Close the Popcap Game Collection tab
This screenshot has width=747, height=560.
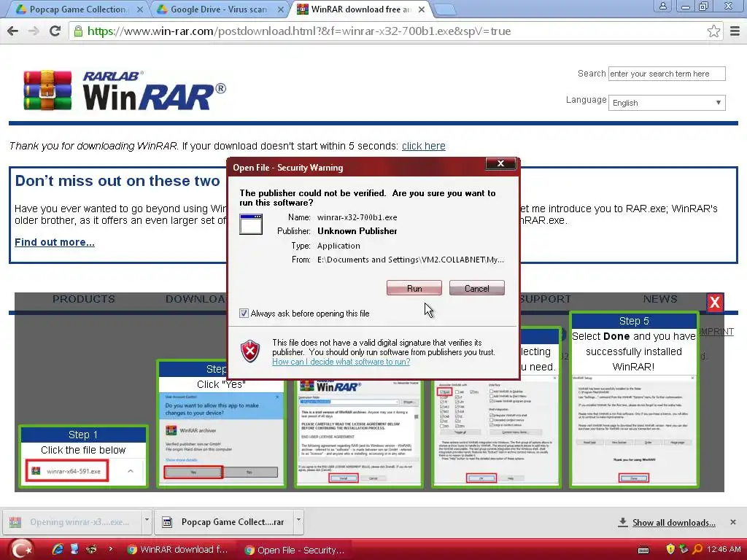[139, 9]
